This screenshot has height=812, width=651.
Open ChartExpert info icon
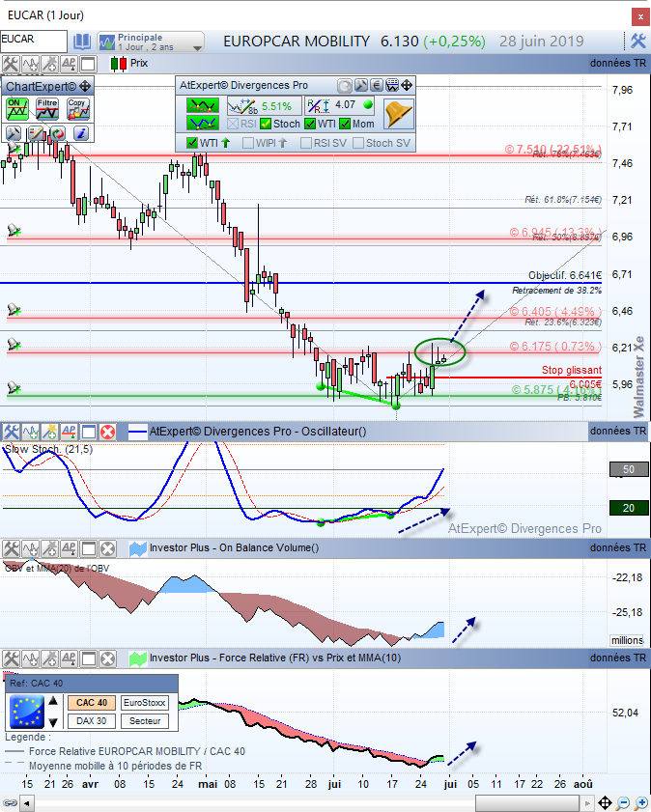click(81, 133)
